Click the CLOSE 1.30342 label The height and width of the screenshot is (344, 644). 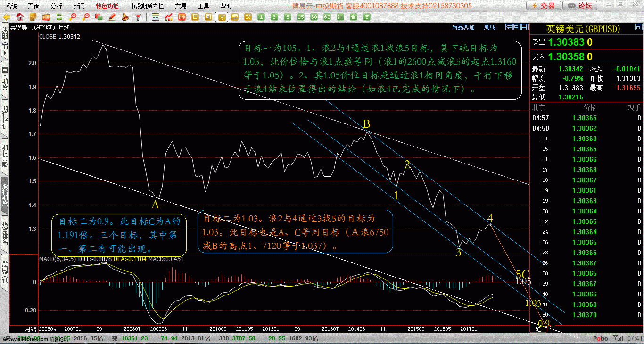coord(59,36)
